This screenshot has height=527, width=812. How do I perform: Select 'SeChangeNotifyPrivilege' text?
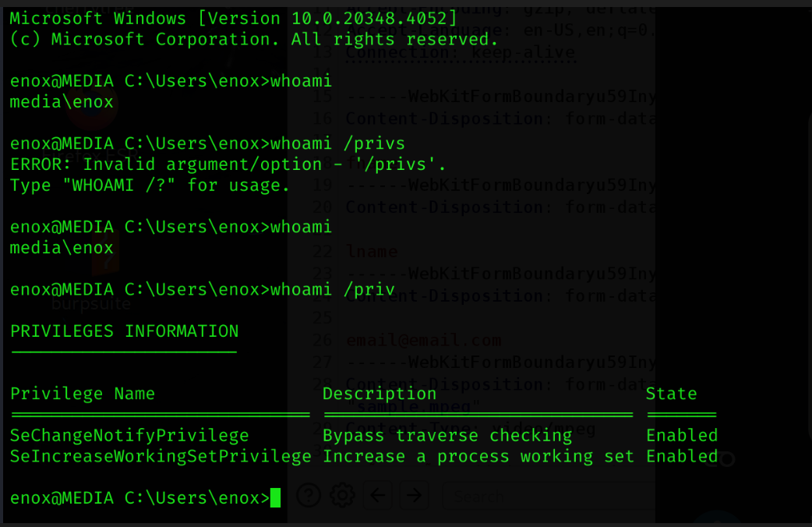pyautogui.click(x=129, y=436)
